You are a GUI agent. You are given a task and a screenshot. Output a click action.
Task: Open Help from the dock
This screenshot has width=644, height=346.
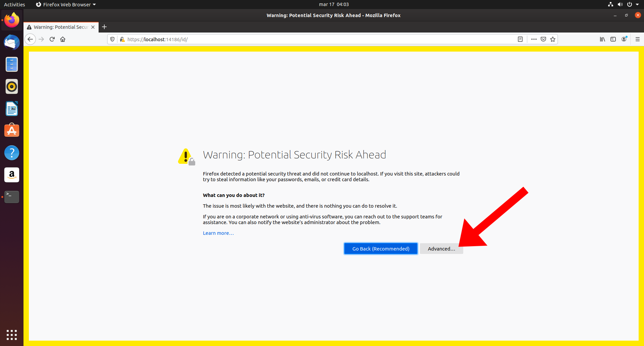point(12,153)
